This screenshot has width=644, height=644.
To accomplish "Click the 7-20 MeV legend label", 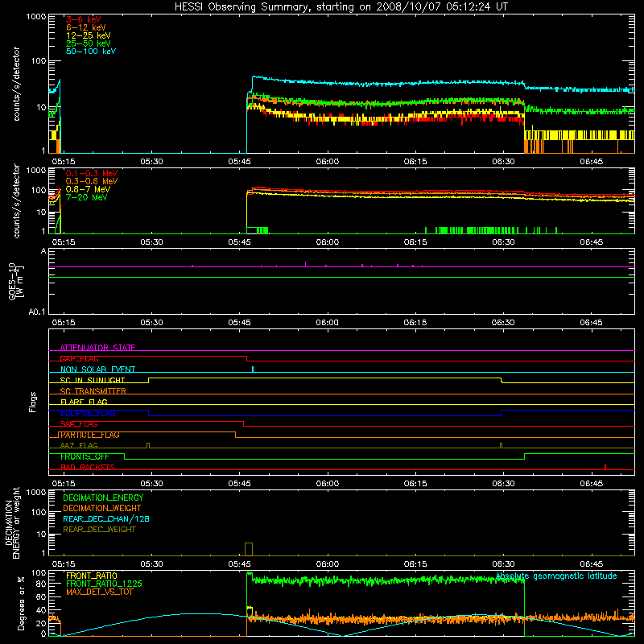I will 86,197.
